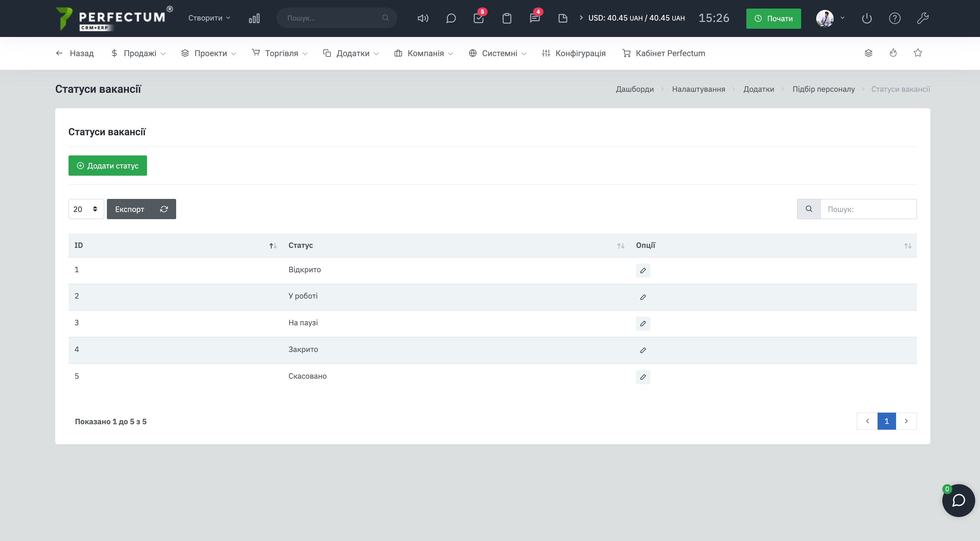Open the help question mark icon
The height and width of the screenshot is (541, 980).
click(x=894, y=18)
